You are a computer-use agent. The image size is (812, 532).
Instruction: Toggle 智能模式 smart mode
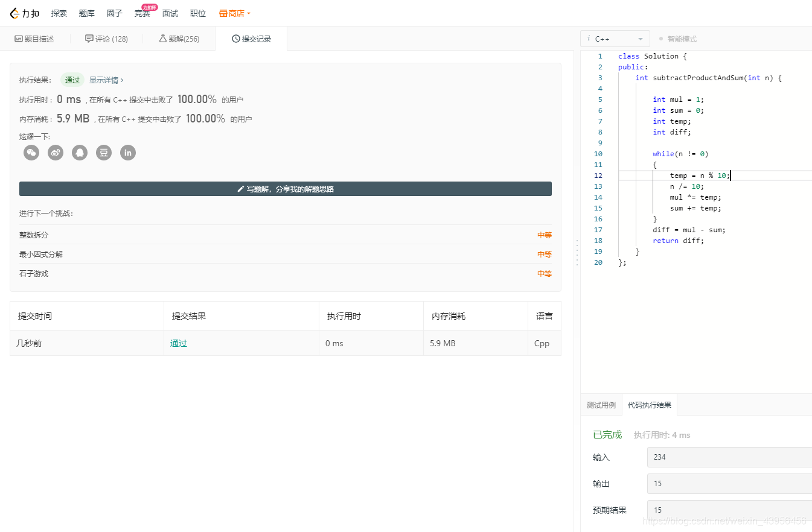pos(678,39)
